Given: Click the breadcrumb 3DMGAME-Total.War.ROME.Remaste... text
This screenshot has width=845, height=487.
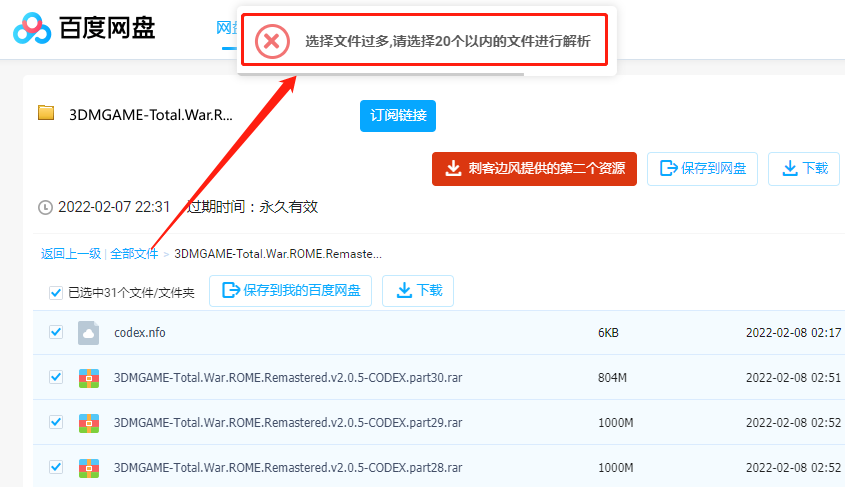Looking at the screenshot, I should coord(278,254).
